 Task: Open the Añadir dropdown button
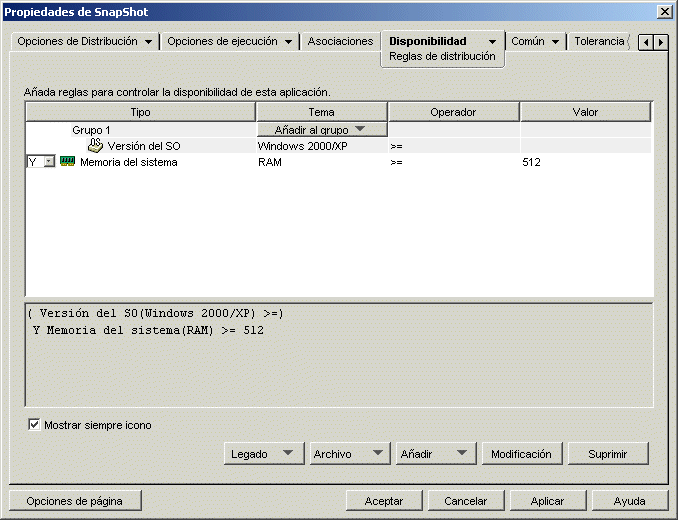tap(436, 453)
